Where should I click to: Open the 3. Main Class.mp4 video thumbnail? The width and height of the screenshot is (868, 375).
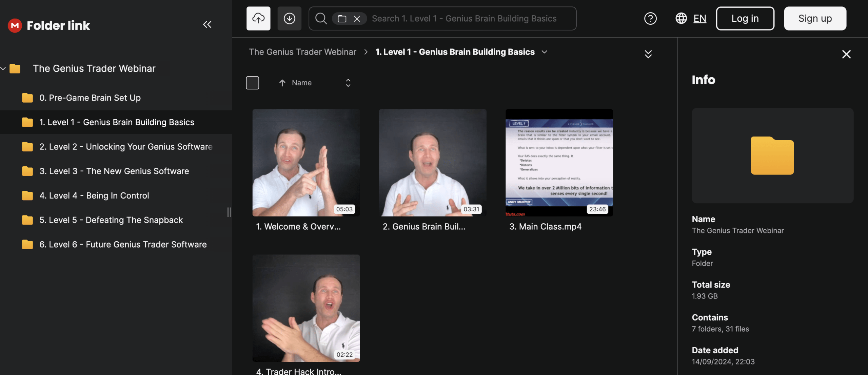559,163
